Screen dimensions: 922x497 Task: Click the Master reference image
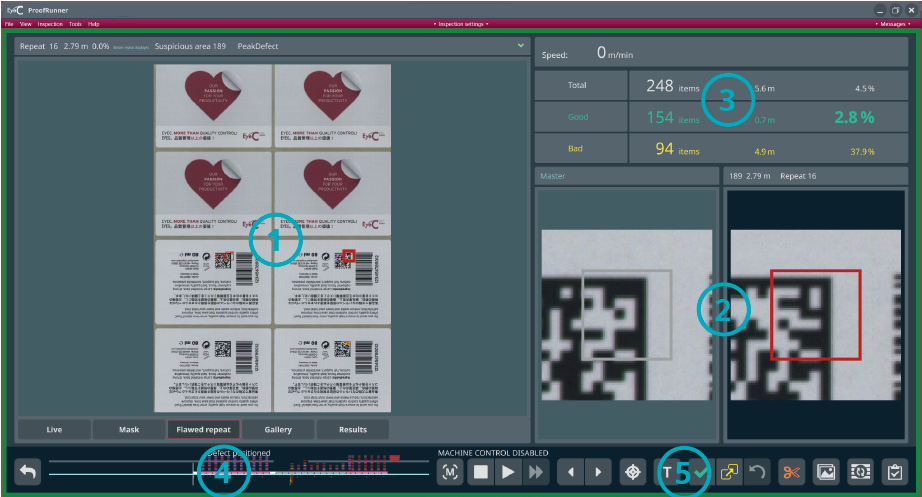click(x=627, y=315)
